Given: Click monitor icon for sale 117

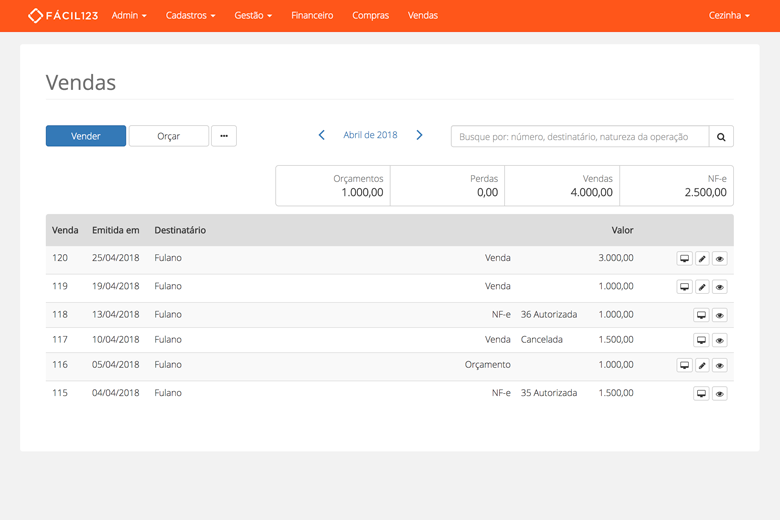Looking at the screenshot, I should click(701, 340).
